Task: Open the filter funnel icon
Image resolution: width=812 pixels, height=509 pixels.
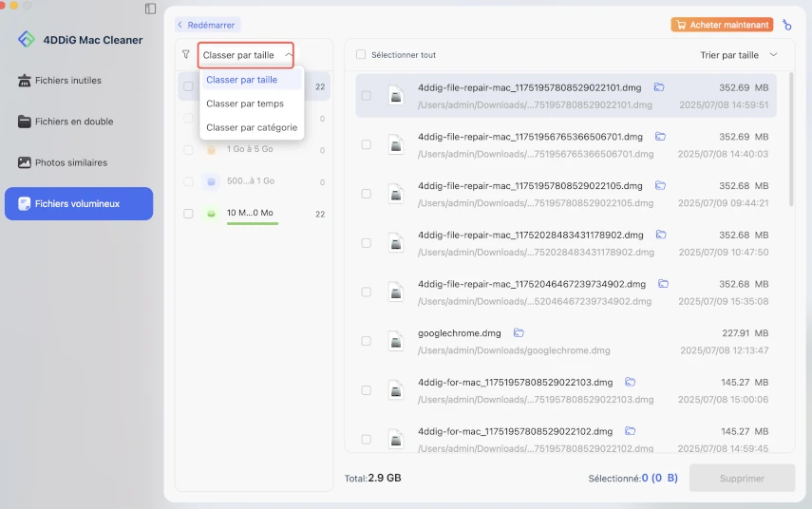Action: pyautogui.click(x=186, y=54)
